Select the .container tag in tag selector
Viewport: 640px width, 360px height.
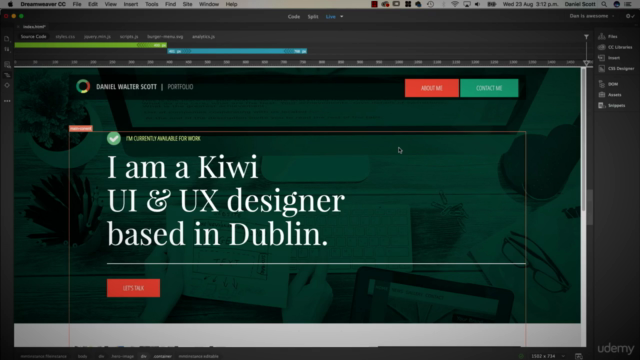162,356
